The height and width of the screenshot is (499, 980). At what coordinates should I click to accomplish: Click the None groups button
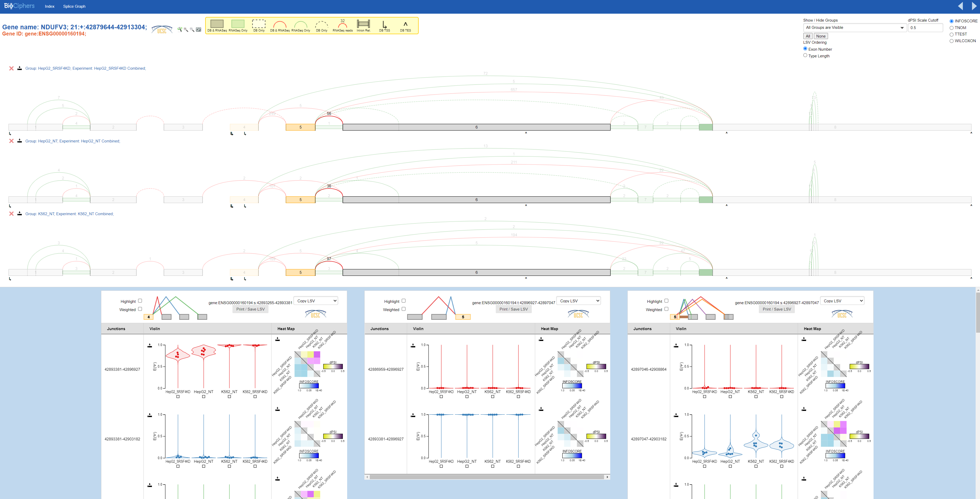[x=821, y=36]
